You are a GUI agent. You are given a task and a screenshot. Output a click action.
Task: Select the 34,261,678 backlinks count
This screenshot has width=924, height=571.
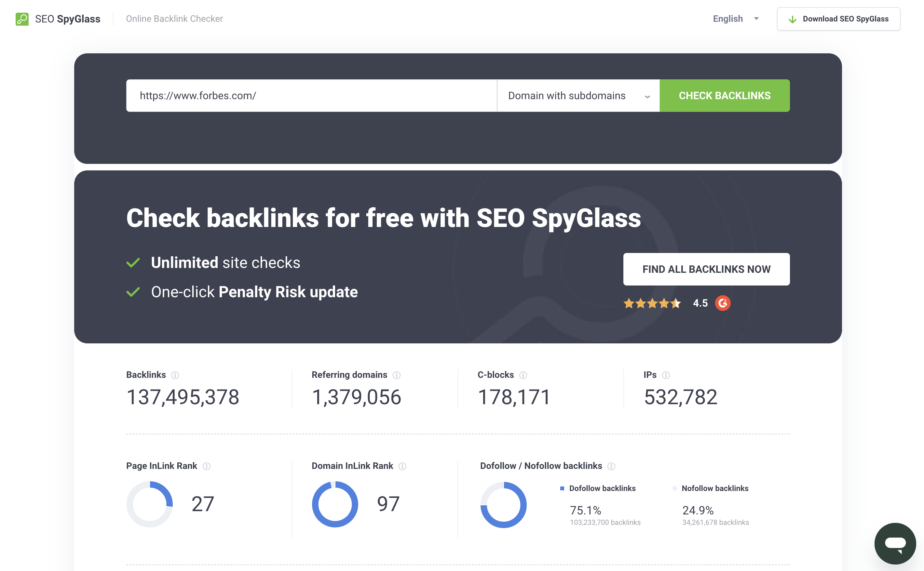pos(715,522)
